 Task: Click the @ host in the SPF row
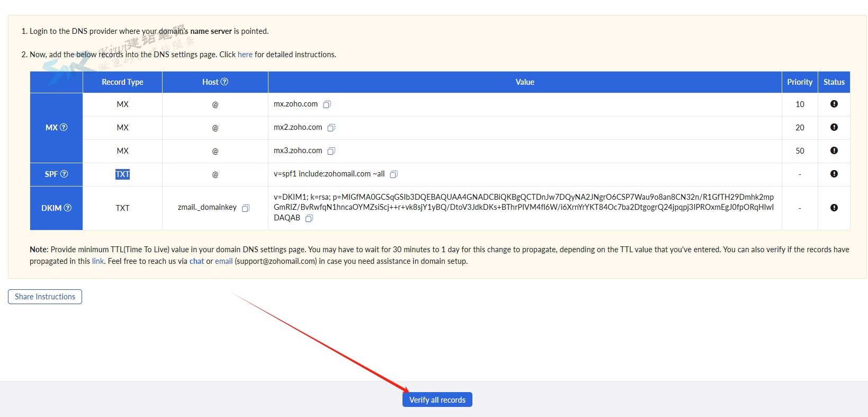215,174
